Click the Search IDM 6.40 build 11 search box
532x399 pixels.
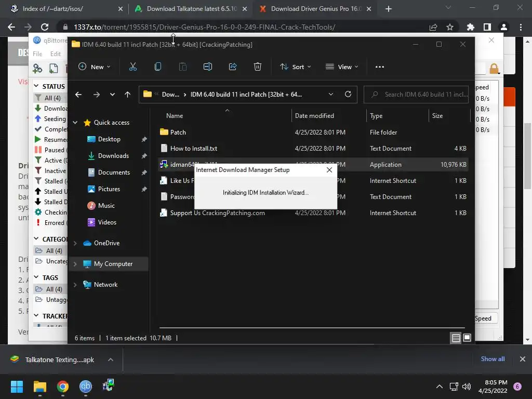[x=416, y=95]
